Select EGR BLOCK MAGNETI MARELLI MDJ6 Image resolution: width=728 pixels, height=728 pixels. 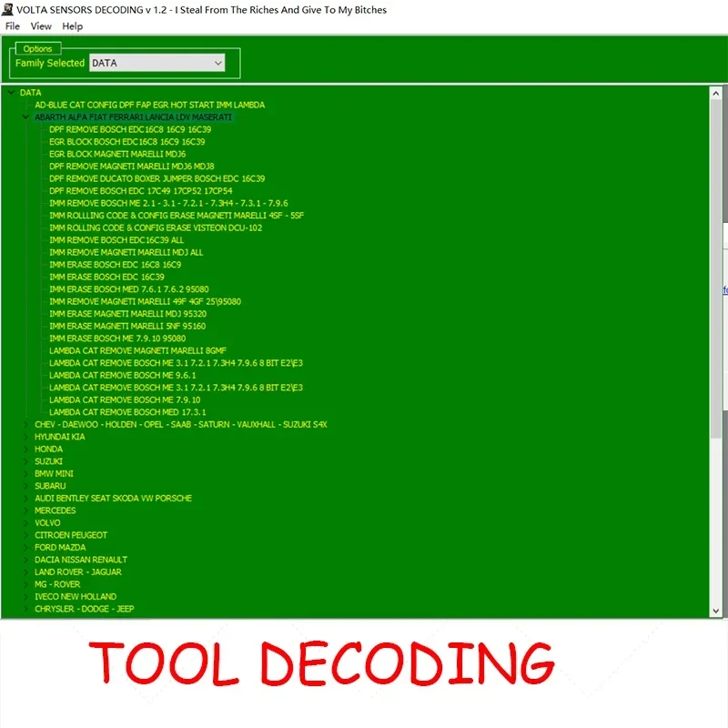(117, 154)
